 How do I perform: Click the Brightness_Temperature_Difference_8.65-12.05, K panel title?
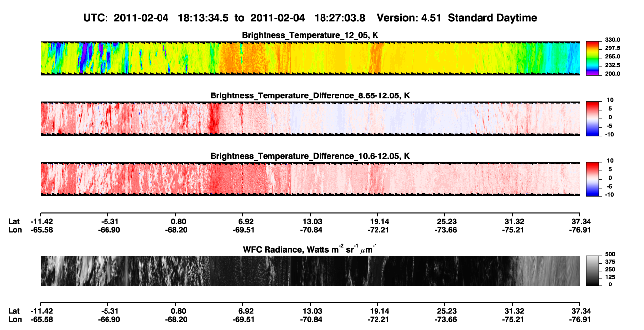click(x=310, y=95)
